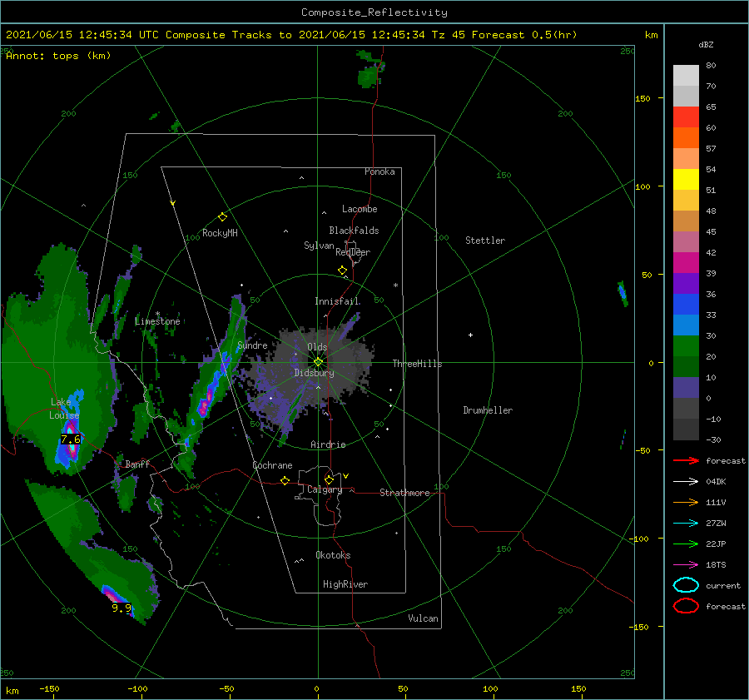Image resolution: width=749 pixels, height=700 pixels.
Task: Click the yellow diamond marker inside Calgary outline
Action: coord(329,479)
